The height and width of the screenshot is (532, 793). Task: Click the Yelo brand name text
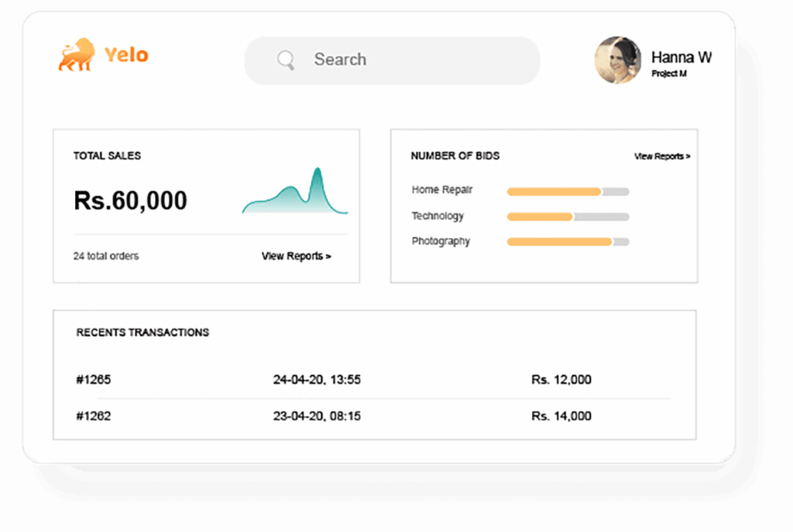[x=126, y=55]
